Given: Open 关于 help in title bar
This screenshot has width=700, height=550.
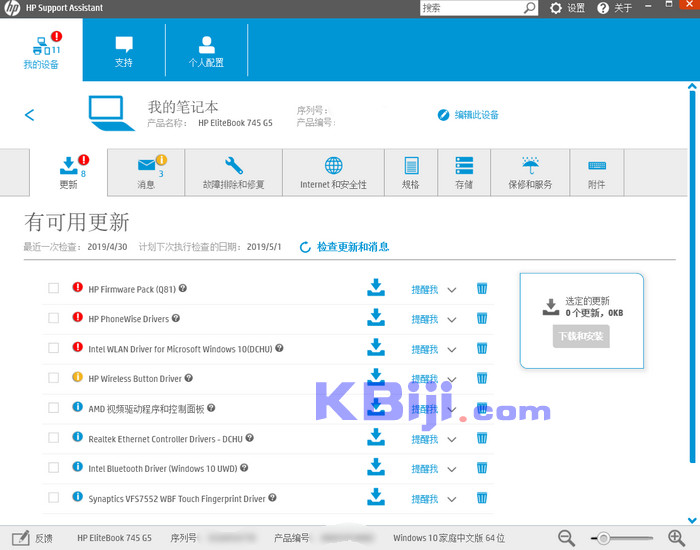Looking at the screenshot, I should point(614,8).
